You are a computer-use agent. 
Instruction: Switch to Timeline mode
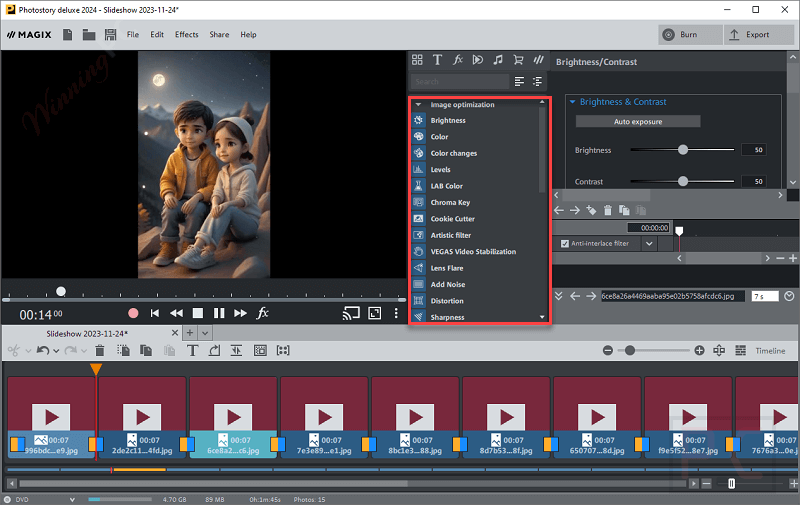click(770, 351)
